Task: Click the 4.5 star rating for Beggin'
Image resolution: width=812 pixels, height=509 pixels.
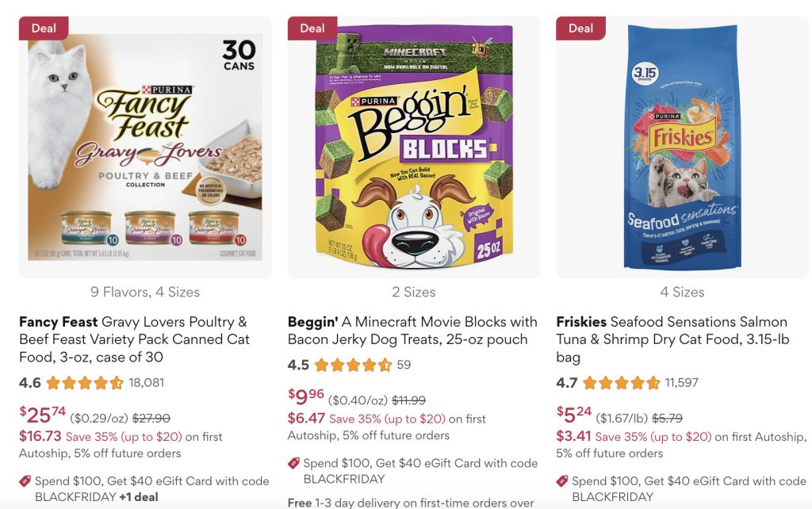Action: [353, 365]
